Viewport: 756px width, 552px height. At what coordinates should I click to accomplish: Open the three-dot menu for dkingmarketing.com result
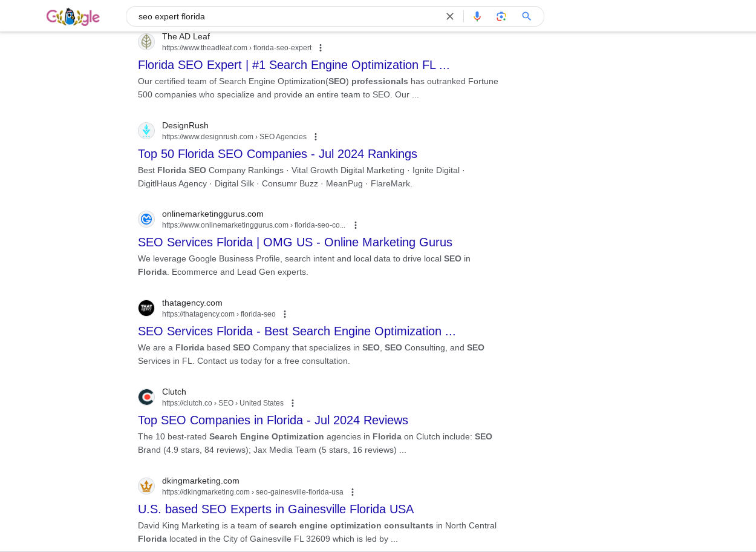tap(353, 492)
